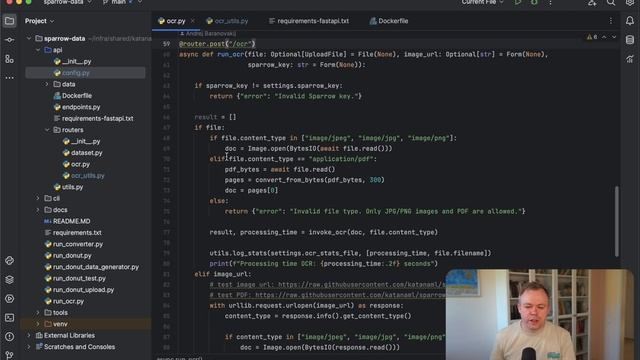Show more tool windows ellipsis
Viewport: 640px width, 360px height.
click(x=9, y=78)
